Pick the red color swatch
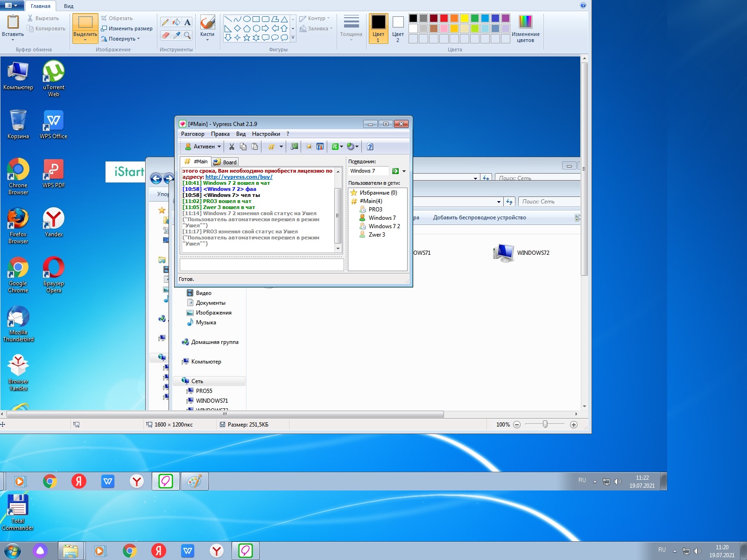Viewport: 747px width, 560px height. 444,18
